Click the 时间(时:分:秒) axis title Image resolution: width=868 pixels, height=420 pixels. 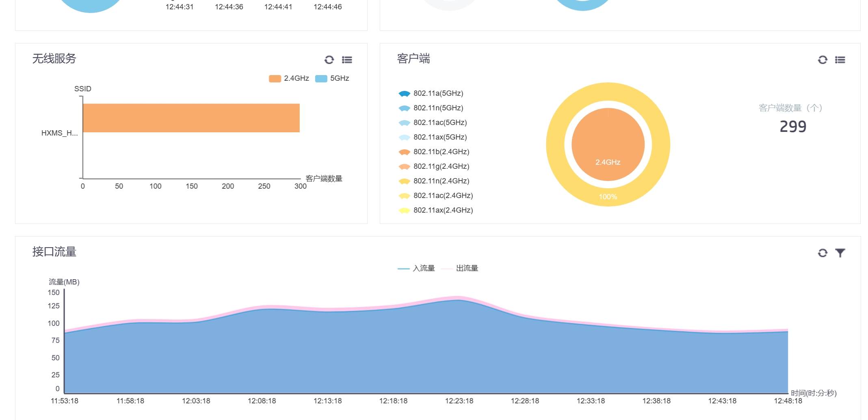pyautogui.click(x=814, y=393)
